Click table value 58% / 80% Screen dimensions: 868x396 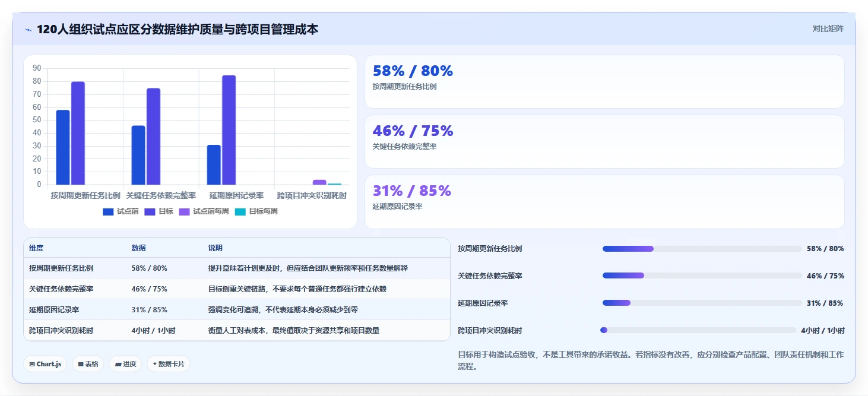click(x=149, y=268)
